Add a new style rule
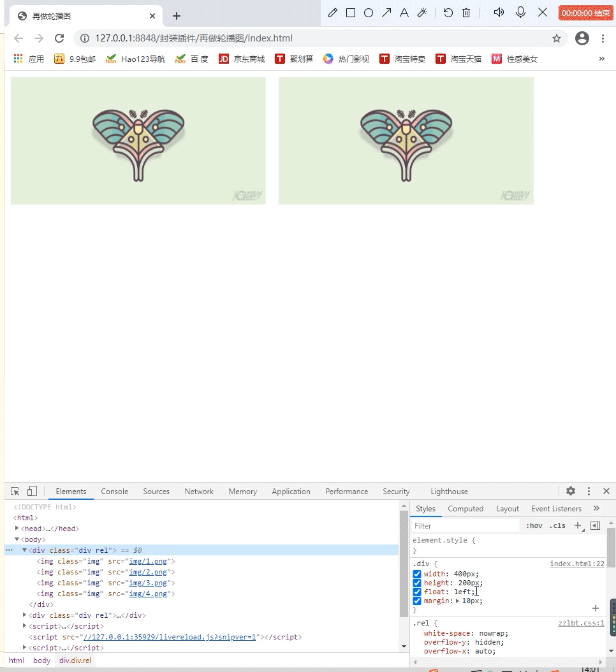Screen dimensions: 616x672 tap(578, 525)
